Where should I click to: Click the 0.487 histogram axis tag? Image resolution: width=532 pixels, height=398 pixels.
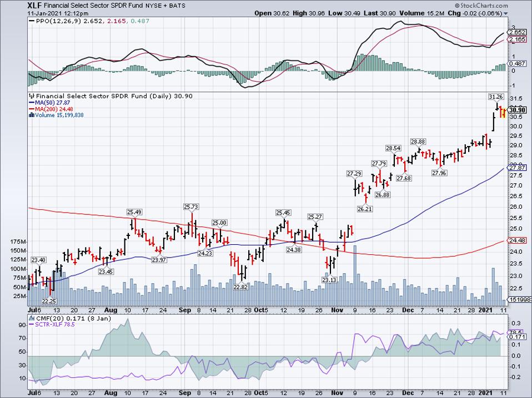pyautogui.click(x=517, y=63)
